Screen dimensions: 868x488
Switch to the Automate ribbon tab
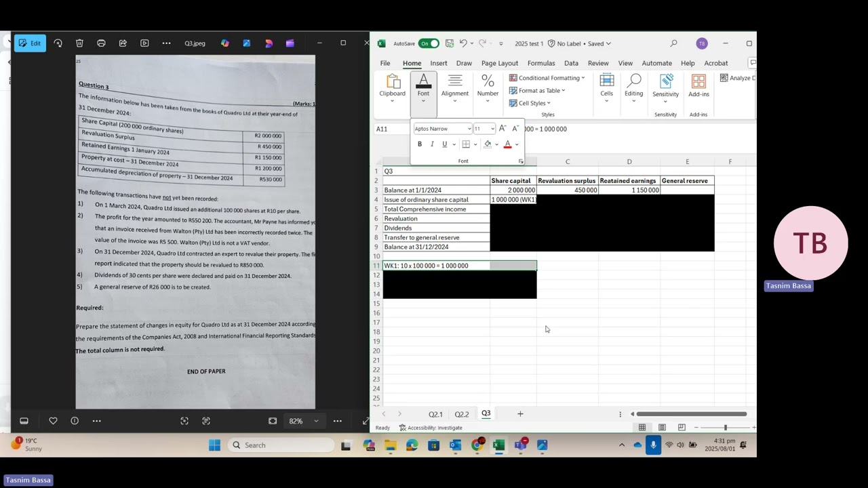click(657, 63)
